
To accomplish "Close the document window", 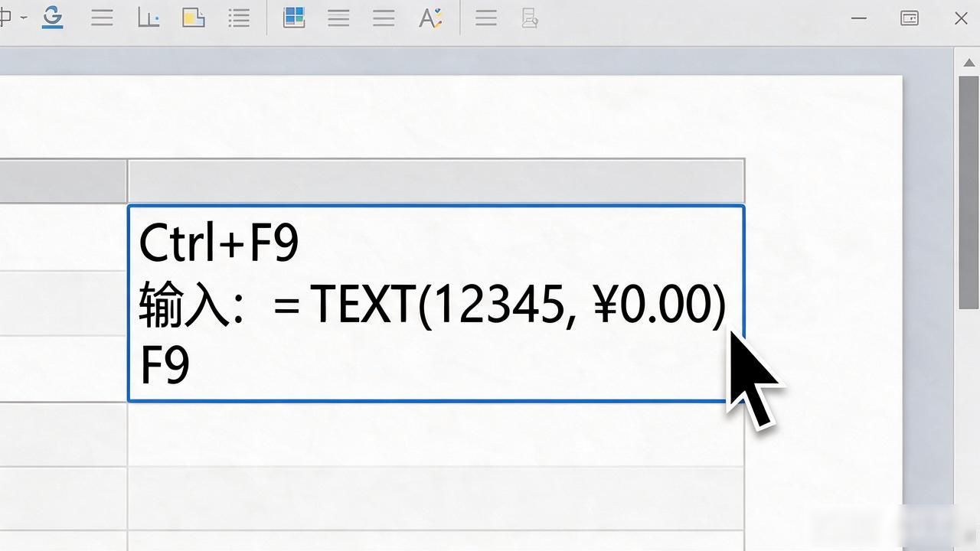I will [x=961, y=18].
